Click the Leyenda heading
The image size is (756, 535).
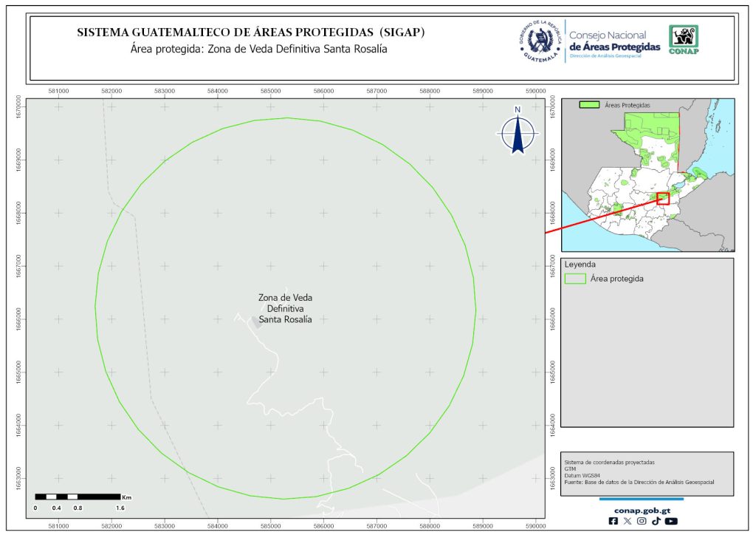pos(580,264)
